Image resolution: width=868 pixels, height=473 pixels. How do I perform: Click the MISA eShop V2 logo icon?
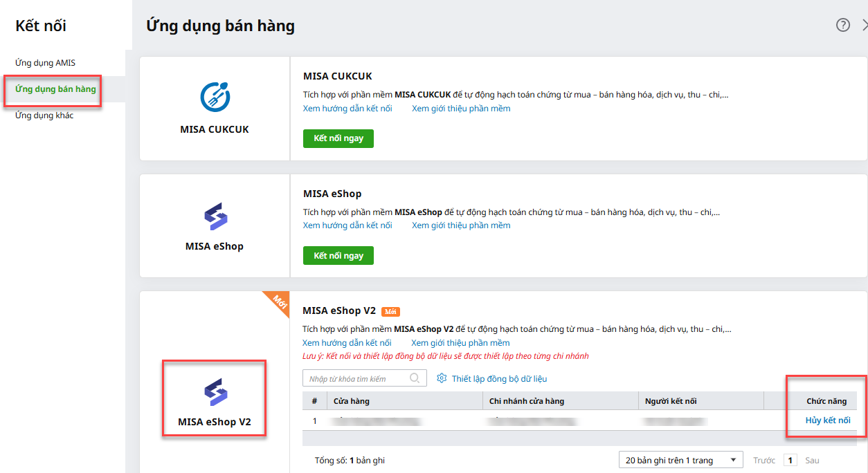point(215,392)
